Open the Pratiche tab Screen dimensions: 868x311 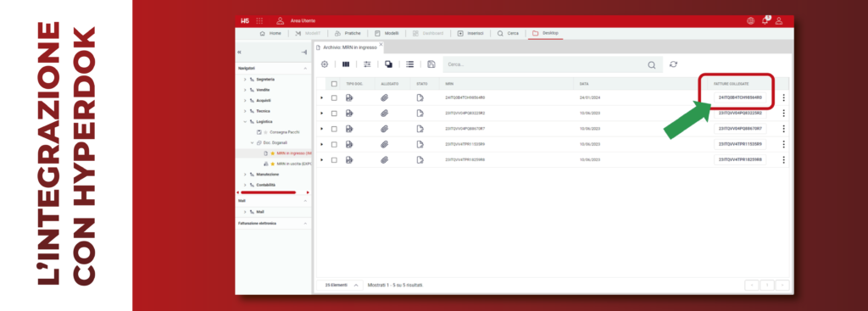click(347, 33)
